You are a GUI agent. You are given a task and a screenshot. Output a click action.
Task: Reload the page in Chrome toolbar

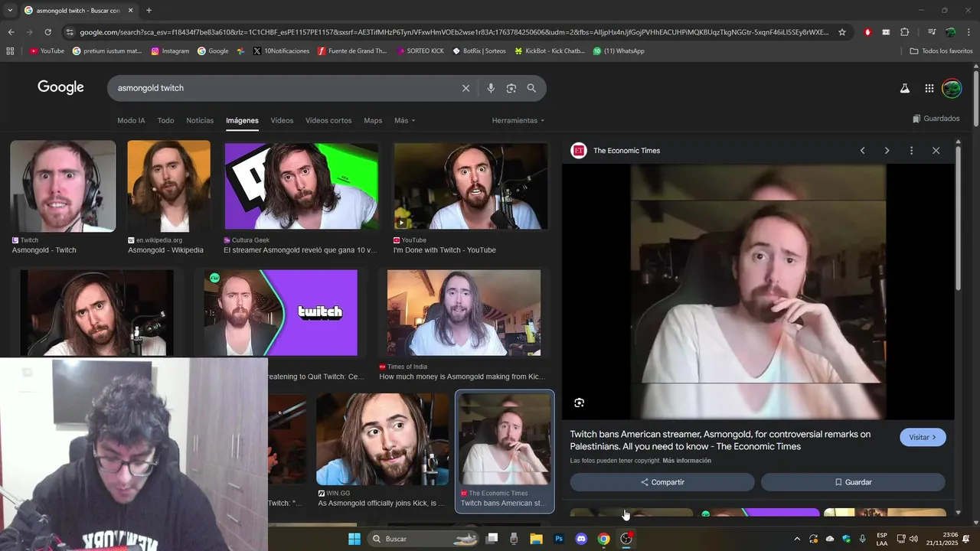(x=47, y=32)
